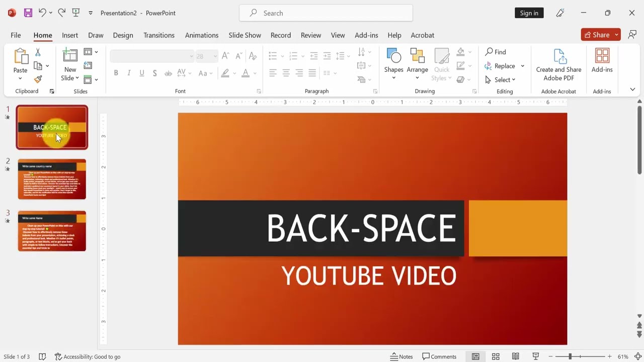Image resolution: width=644 pixels, height=362 pixels.
Task: Open the File menu
Action: [x=16, y=35]
